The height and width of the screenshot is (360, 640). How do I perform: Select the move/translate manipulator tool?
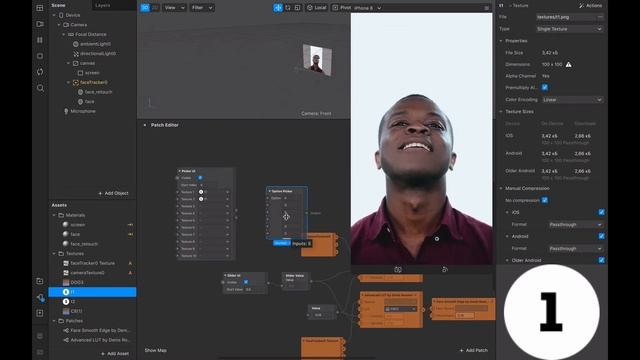click(x=278, y=8)
